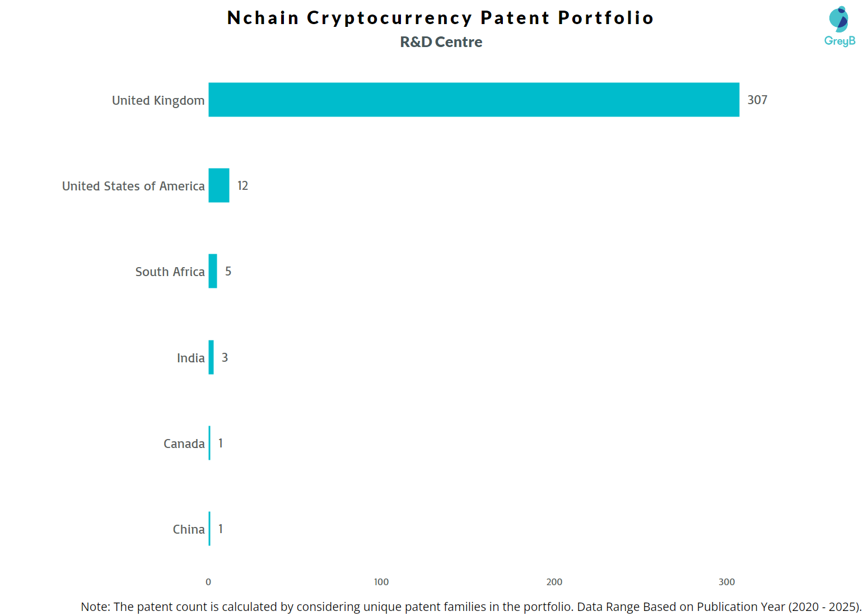The image size is (868, 616).
Task: Click the 200 tick on the x-axis
Action: [x=554, y=582]
